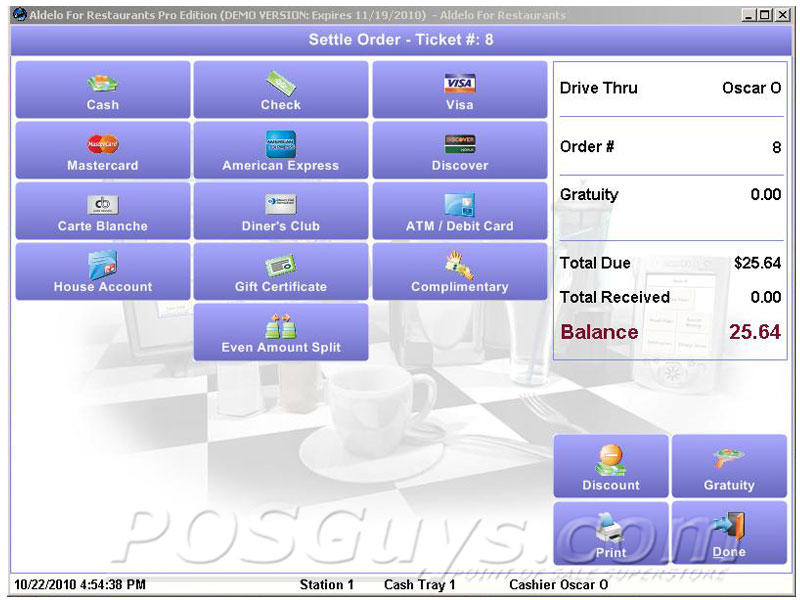Select Cash payment icon
Image resolution: width=800 pixels, height=600 pixels.
103,83
